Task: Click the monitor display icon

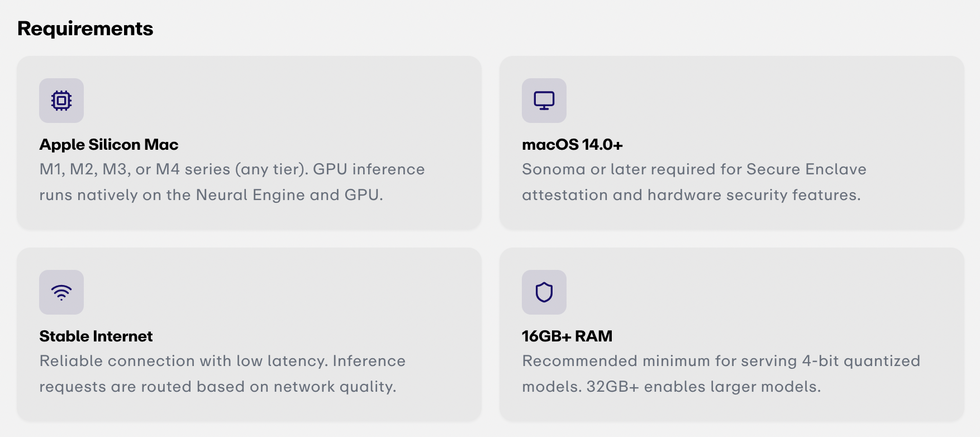Action: coord(544,101)
